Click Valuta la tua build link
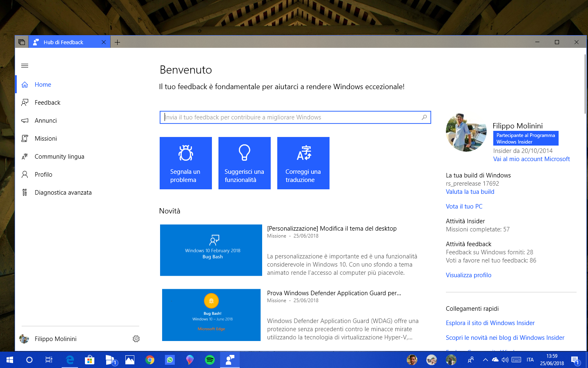 pos(470,192)
